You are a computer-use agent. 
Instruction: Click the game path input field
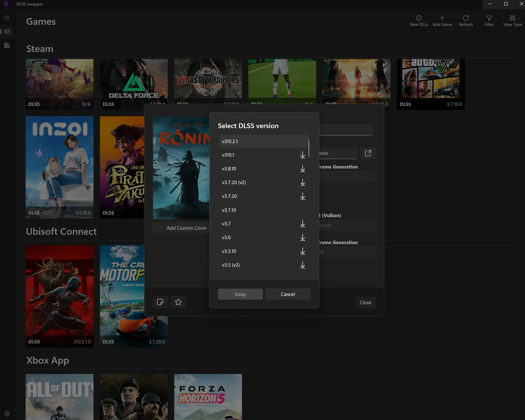click(x=338, y=153)
